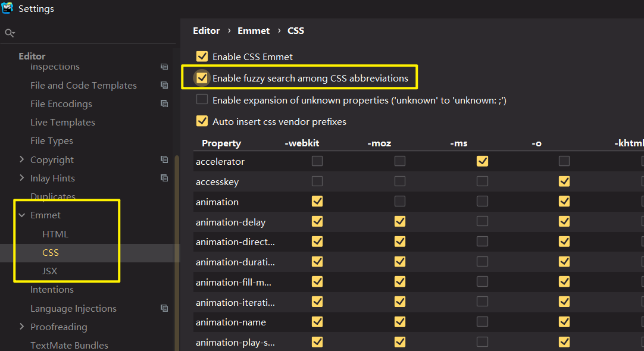Click the settings search magnifier icon
The height and width of the screenshot is (351, 644).
pos(10,33)
